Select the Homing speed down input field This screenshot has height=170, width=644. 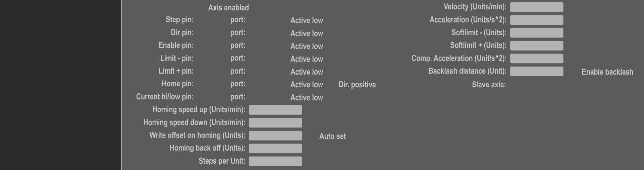tap(275, 123)
